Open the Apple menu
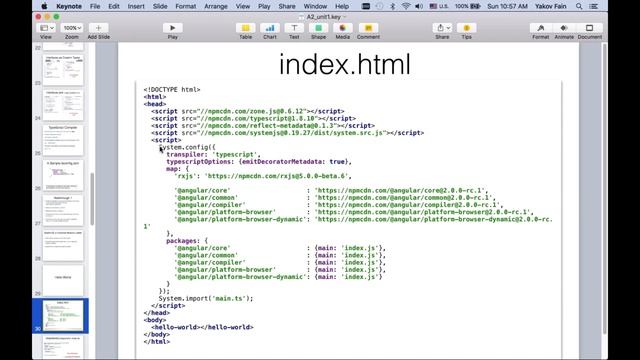The height and width of the screenshot is (360, 640). 44,6
